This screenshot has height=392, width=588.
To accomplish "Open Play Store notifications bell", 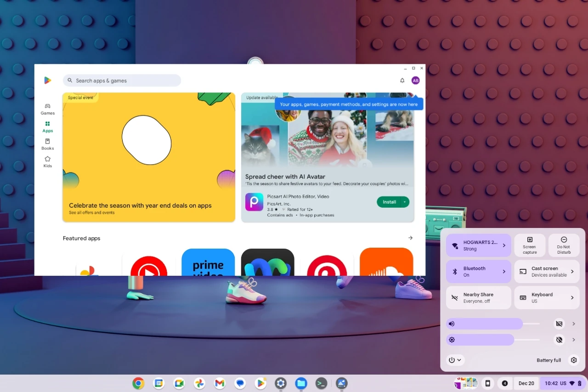I will 402,80.
